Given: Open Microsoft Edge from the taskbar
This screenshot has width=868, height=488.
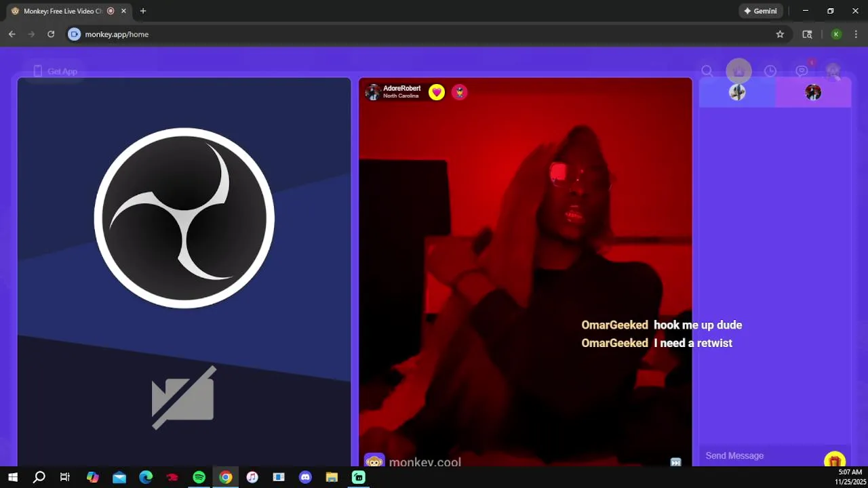Looking at the screenshot, I should coord(146,477).
